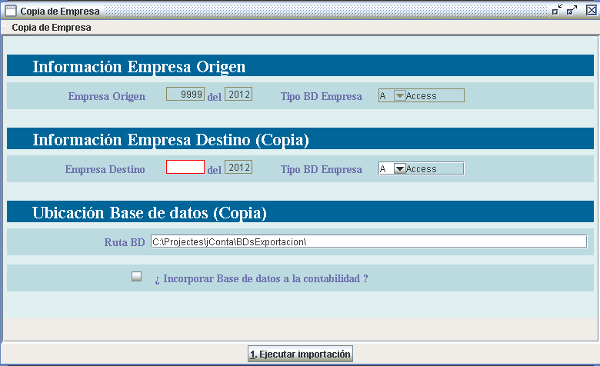Image resolution: width=600 pixels, height=366 pixels.
Task: Open the origin Tipo BD Empresa dropdown arrow
Action: tap(399, 95)
